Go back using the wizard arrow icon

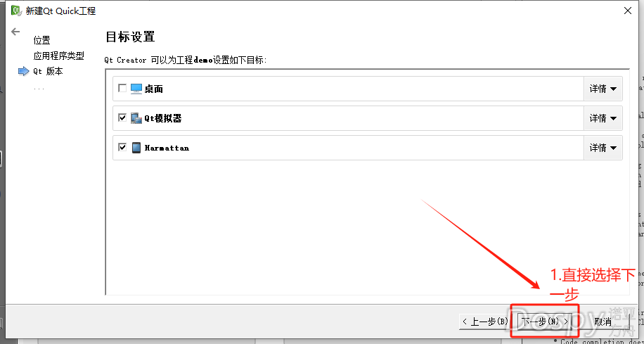(15, 32)
